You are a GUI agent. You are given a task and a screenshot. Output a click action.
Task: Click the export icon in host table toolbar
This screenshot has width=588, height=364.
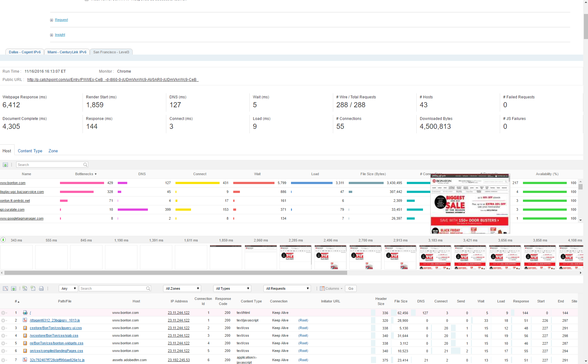5,165
